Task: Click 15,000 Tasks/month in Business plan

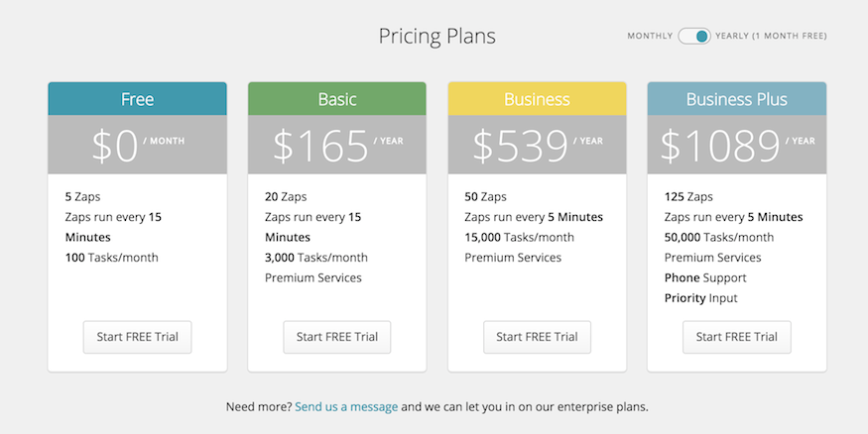Action: tap(519, 237)
